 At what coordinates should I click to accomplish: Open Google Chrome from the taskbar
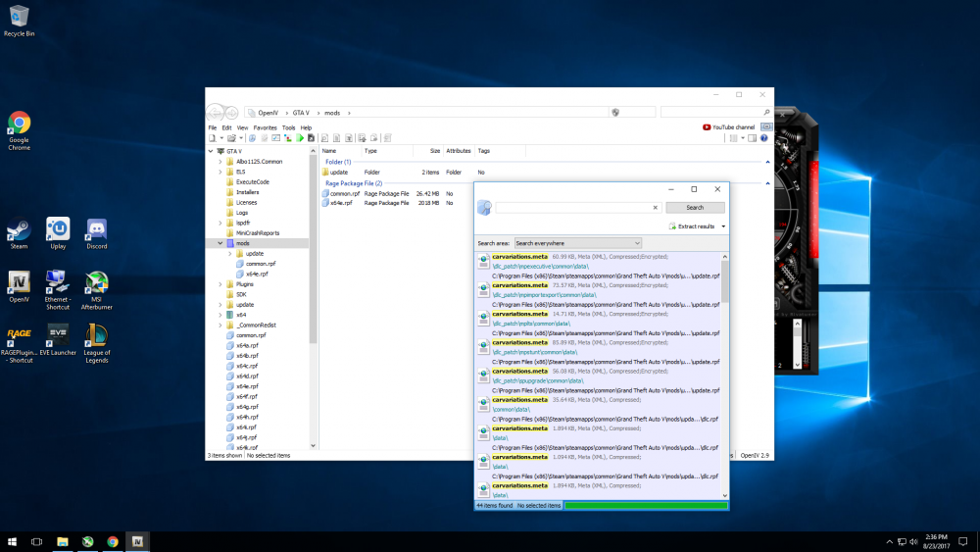[x=113, y=541]
